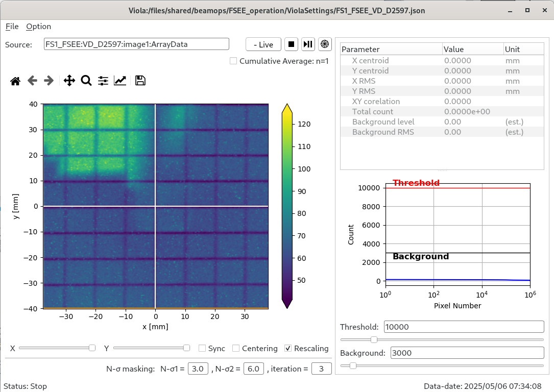Click the Back arrow in plot toolbar

pos(32,81)
